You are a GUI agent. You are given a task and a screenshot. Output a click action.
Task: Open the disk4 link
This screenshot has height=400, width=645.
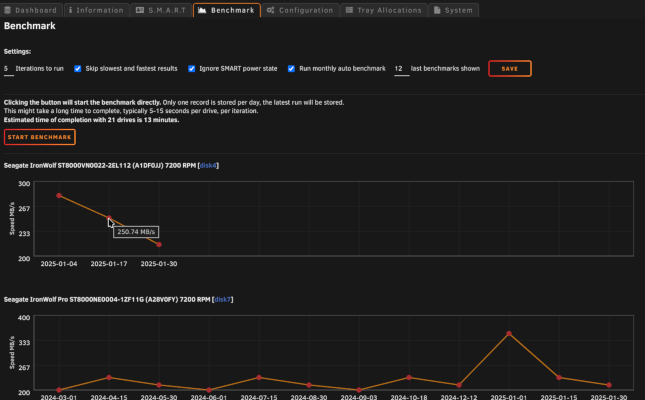tap(208, 165)
